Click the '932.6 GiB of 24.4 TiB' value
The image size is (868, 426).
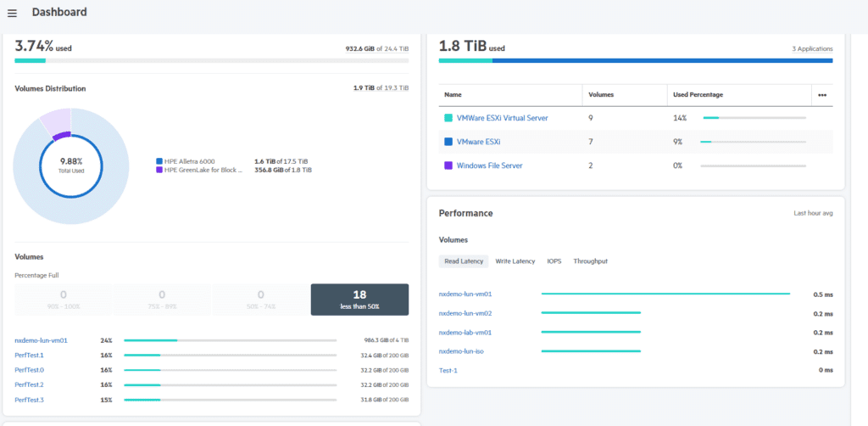[377, 48]
